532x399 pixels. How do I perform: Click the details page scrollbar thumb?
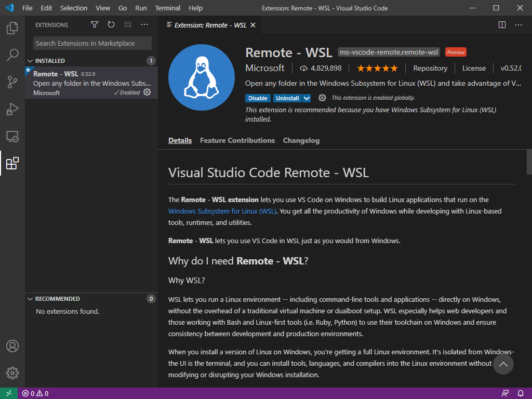coord(529,162)
